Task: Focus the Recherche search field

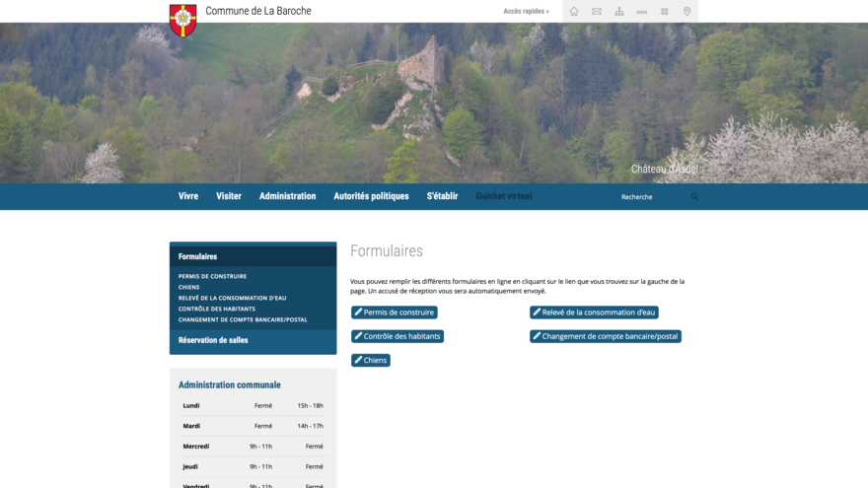Action: (653, 196)
